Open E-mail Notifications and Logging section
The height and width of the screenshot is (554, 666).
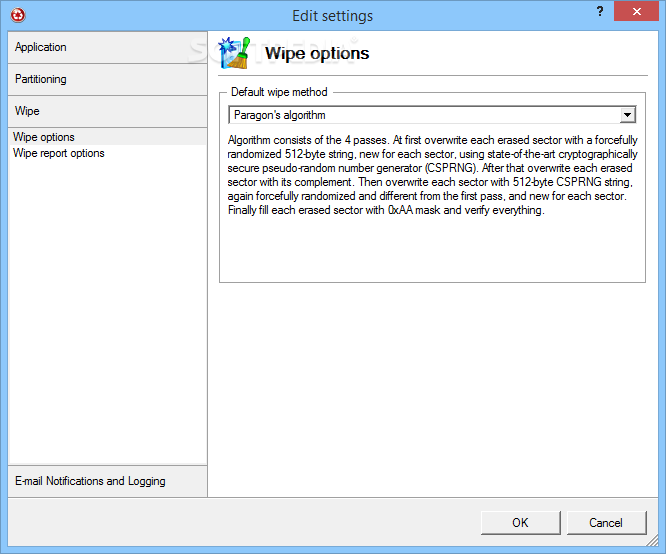[107, 481]
